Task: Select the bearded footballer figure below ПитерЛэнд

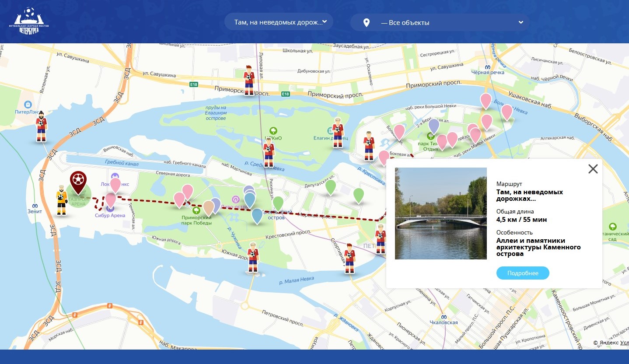Action: [x=41, y=126]
